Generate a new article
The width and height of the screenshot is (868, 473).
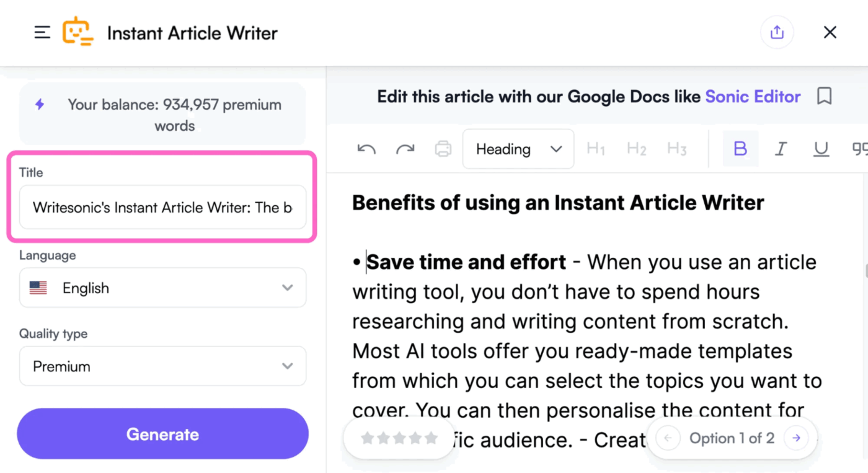[162, 434]
